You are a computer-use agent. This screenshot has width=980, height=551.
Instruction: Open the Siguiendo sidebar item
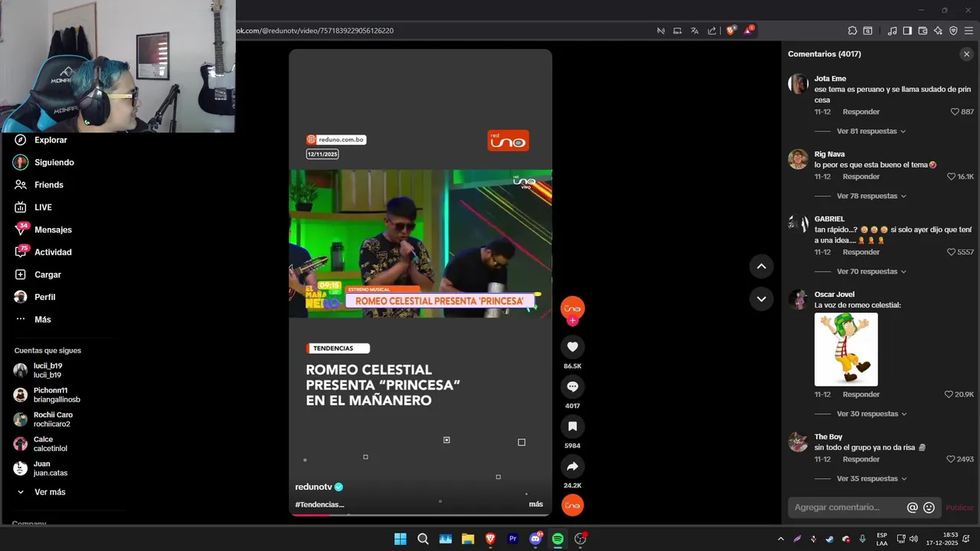point(44,162)
